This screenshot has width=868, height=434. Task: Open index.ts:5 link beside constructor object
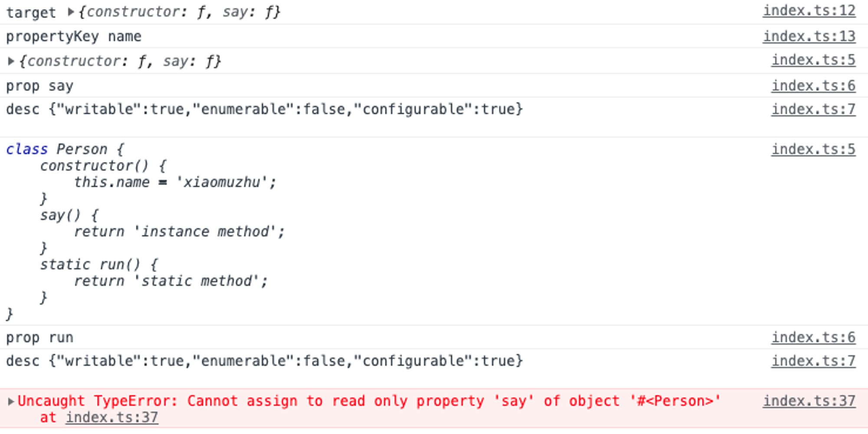point(813,60)
